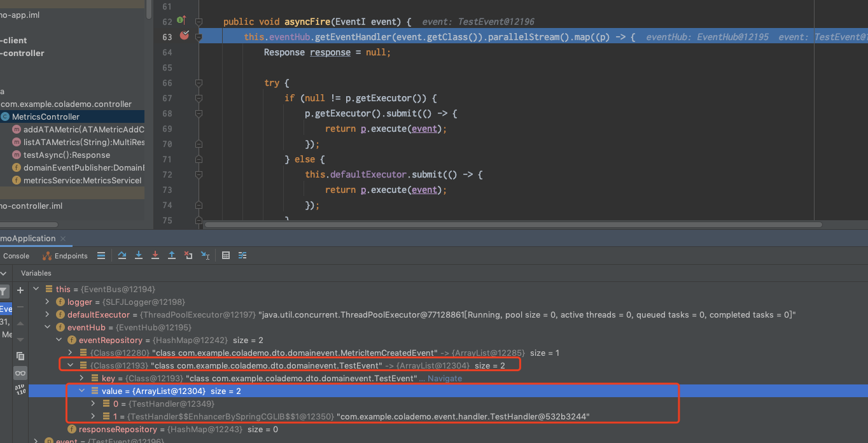Add a new watch with the plus icon
Screen dimensions: 868x443
20,290
